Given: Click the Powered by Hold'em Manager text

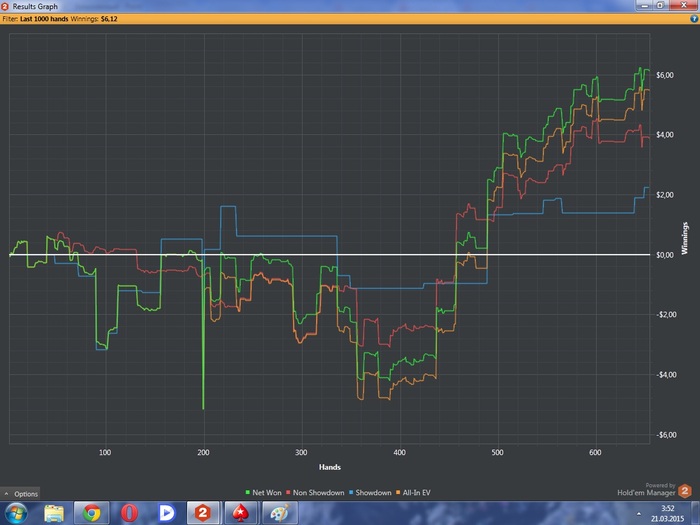Looking at the screenshot, I should coord(646,490).
